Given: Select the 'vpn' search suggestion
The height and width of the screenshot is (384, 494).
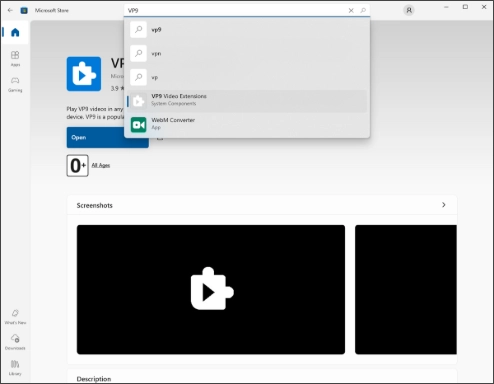Looking at the screenshot, I should coord(247,53).
